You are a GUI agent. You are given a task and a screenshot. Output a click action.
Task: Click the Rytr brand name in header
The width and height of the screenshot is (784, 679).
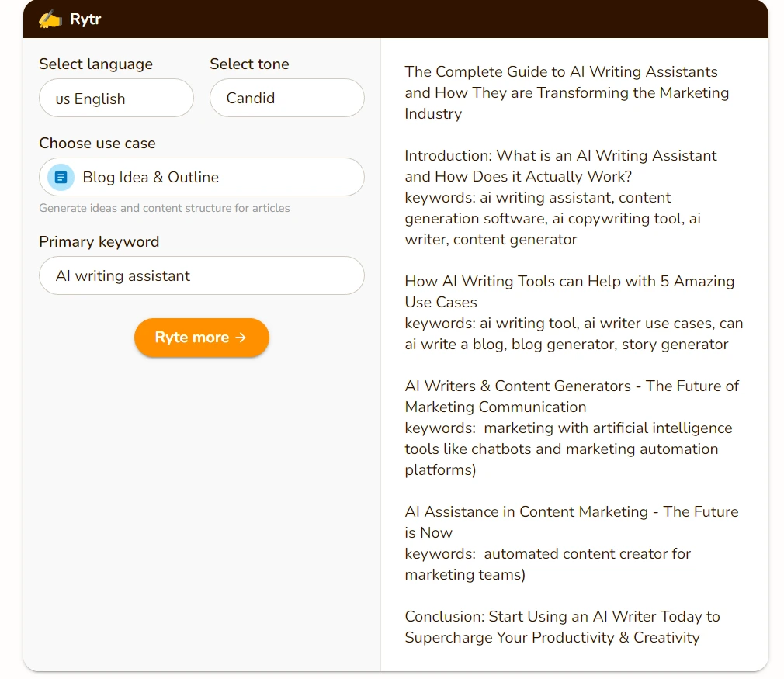pos(85,19)
